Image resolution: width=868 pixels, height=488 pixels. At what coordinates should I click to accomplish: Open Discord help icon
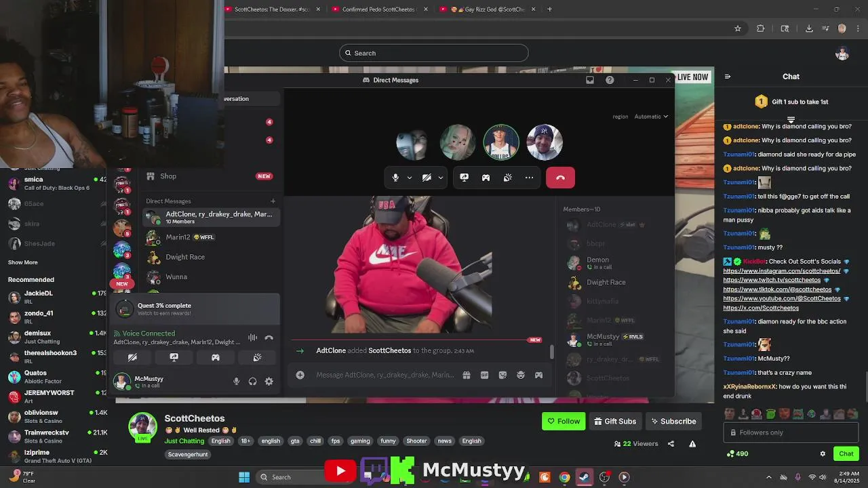coord(610,80)
